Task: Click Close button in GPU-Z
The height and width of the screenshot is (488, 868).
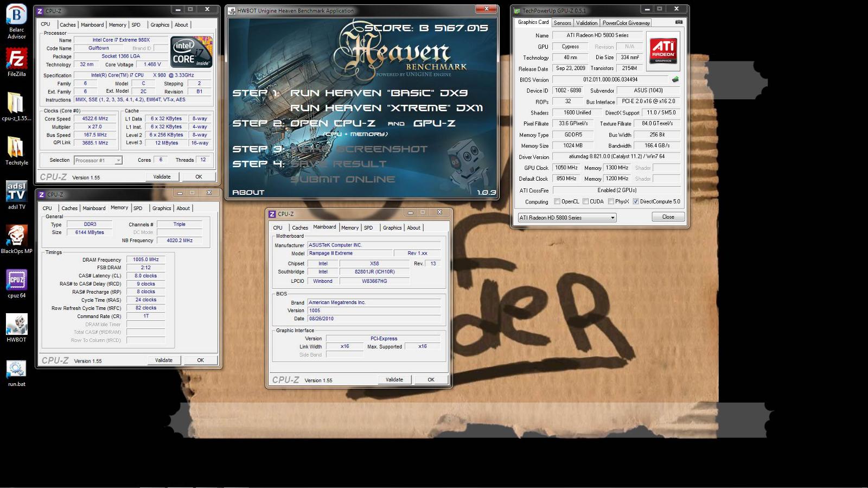Action: pyautogui.click(x=668, y=217)
